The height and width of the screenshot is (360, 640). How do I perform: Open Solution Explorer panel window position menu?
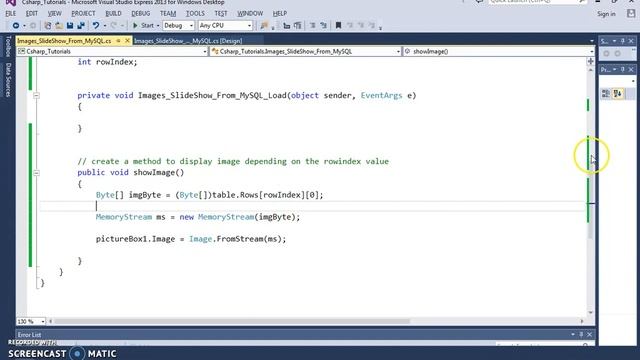(614, 41)
